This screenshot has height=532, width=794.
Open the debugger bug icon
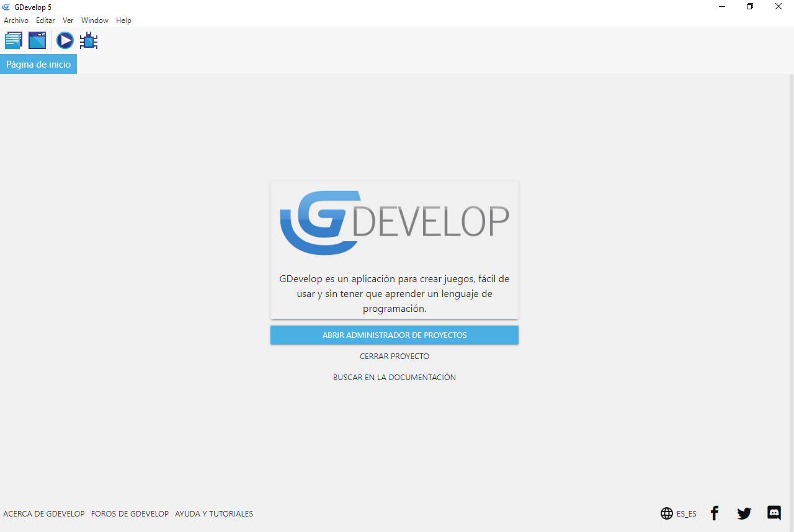(x=89, y=41)
